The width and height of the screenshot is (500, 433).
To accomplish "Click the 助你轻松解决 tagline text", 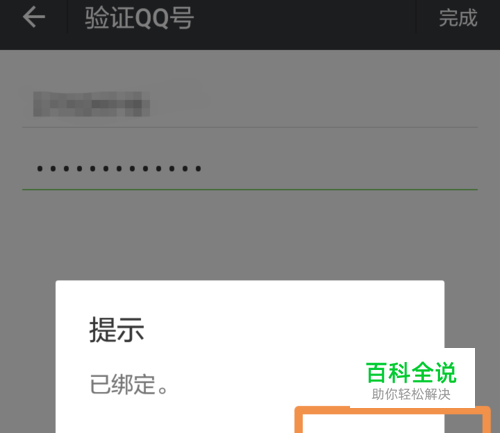I will (x=411, y=394).
